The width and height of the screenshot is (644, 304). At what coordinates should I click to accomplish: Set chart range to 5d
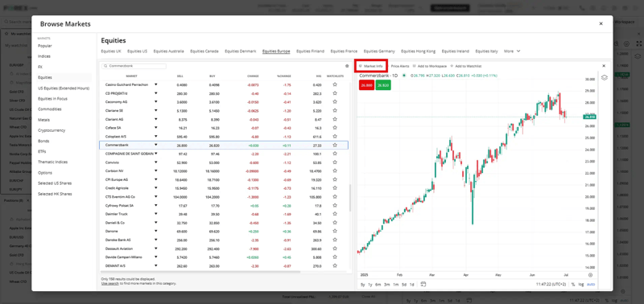click(x=404, y=284)
